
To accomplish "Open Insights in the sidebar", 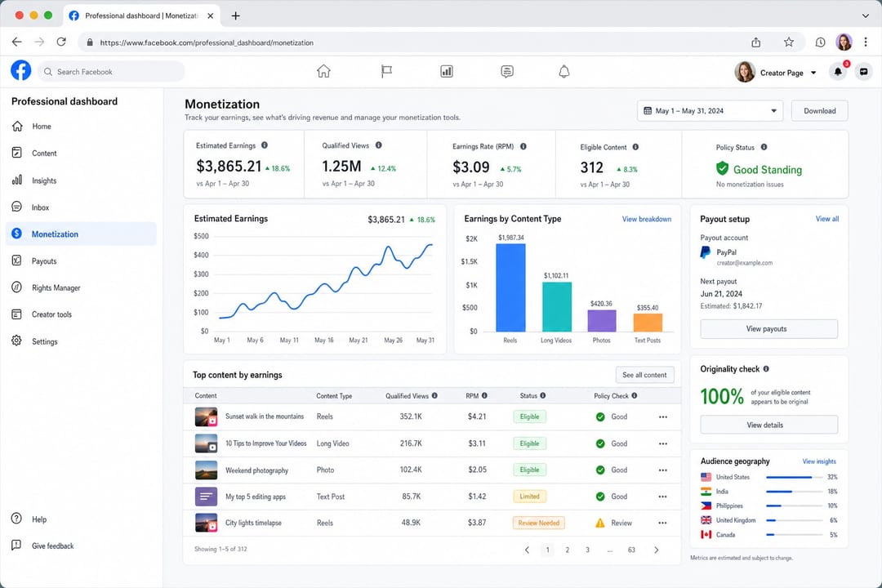I will pyautogui.click(x=81, y=180).
